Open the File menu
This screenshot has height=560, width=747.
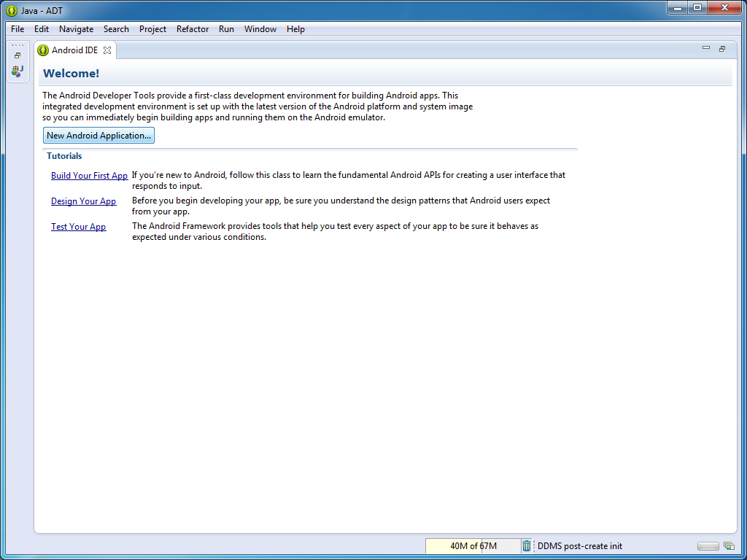(18, 29)
